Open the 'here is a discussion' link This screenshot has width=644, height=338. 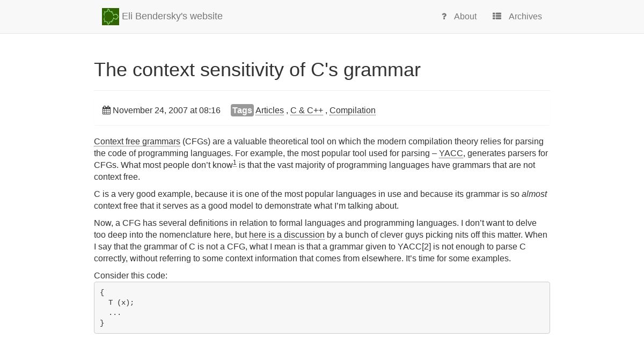pos(287,235)
